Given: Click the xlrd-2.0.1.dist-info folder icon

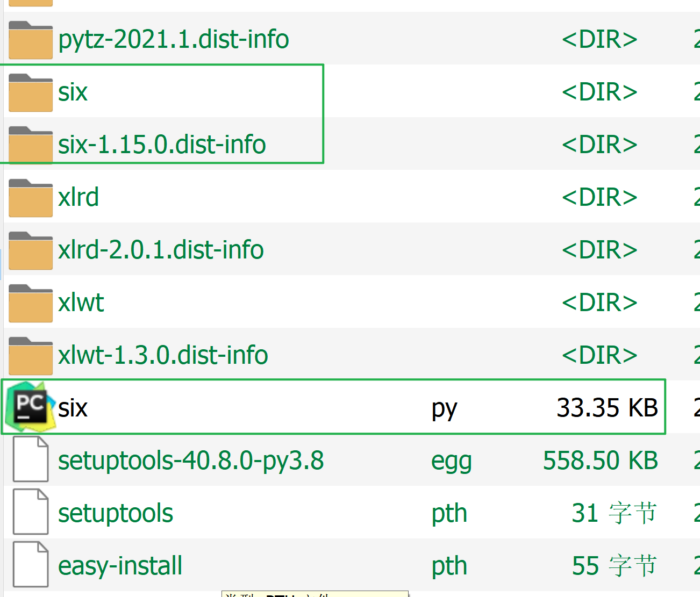Looking at the screenshot, I should (x=30, y=249).
